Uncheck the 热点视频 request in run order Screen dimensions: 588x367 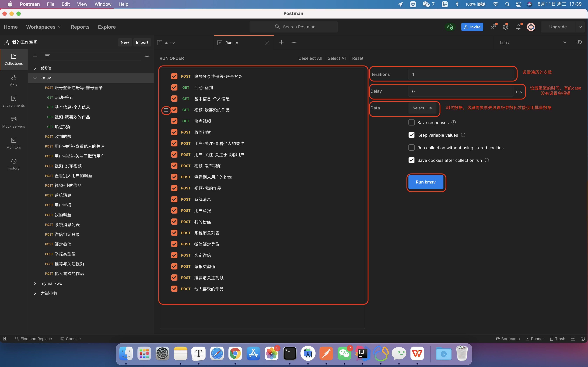click(x=174, y=121)
